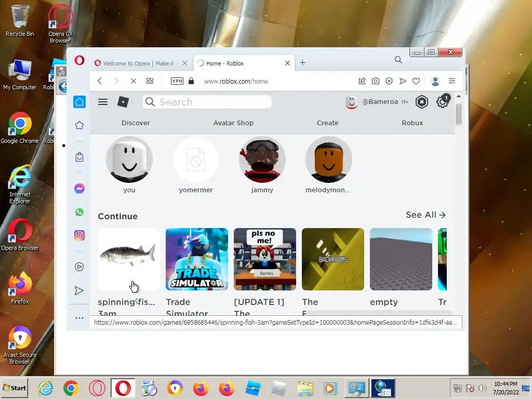The height and width of the screenshot is (399, 532).
Task: Open the Opera sidebar home icon
Action: [x=79, y=102]
